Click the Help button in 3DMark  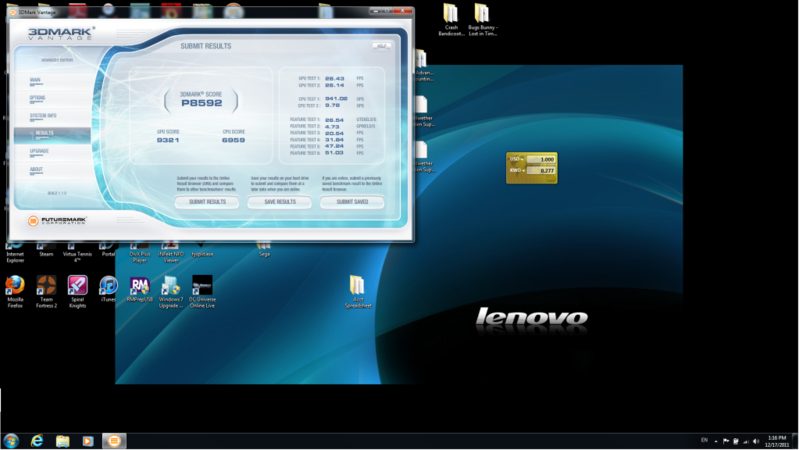381,46
